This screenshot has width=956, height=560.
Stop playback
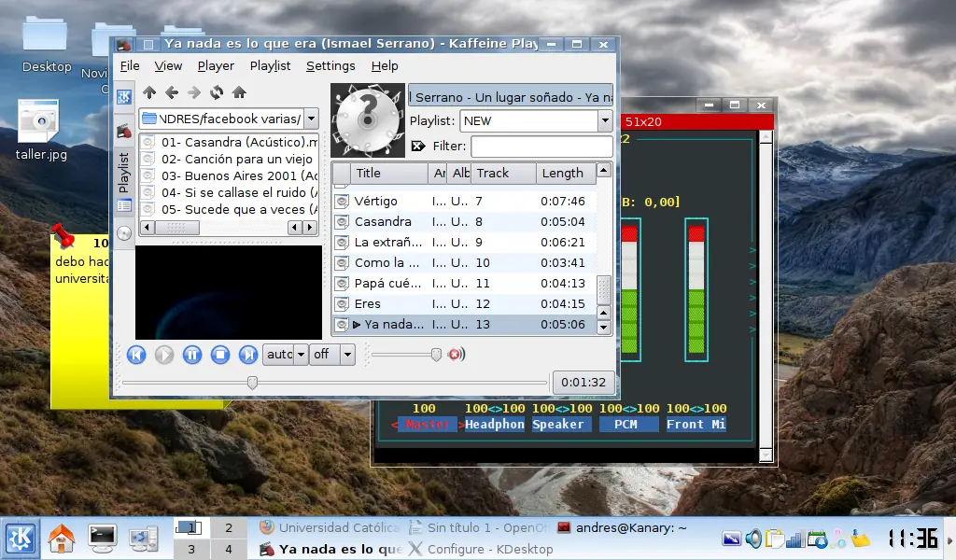click(220, 355)
